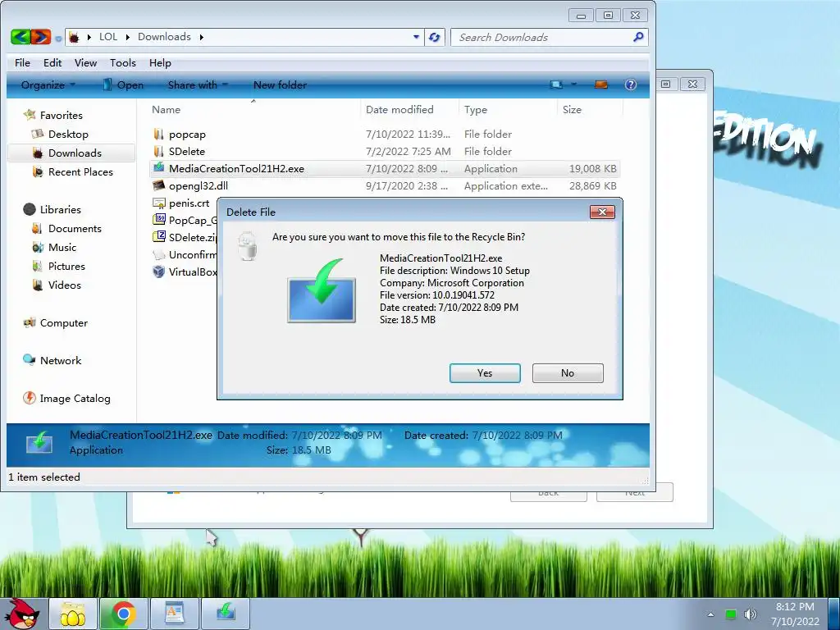Open the Help menu
This screenshot has width=840, height=630.
coord(160,62)
